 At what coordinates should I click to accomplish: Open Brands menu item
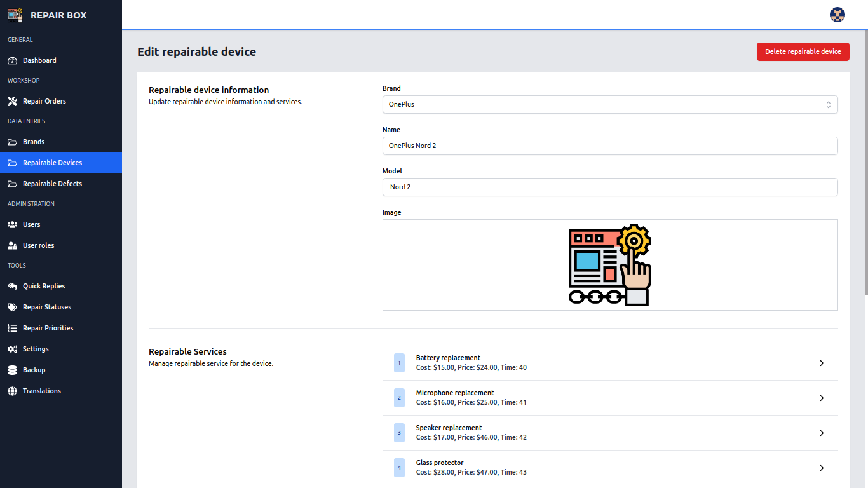[x=61, y=142]
